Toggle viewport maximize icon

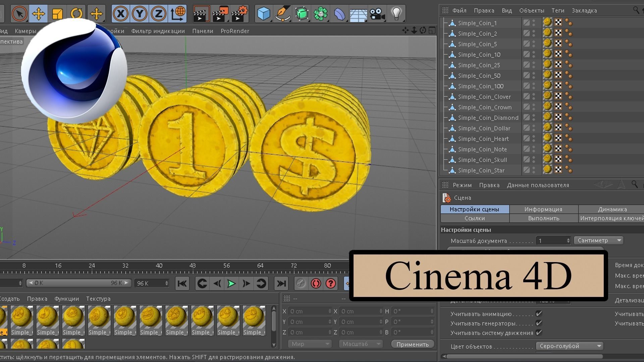pos(432,31)
